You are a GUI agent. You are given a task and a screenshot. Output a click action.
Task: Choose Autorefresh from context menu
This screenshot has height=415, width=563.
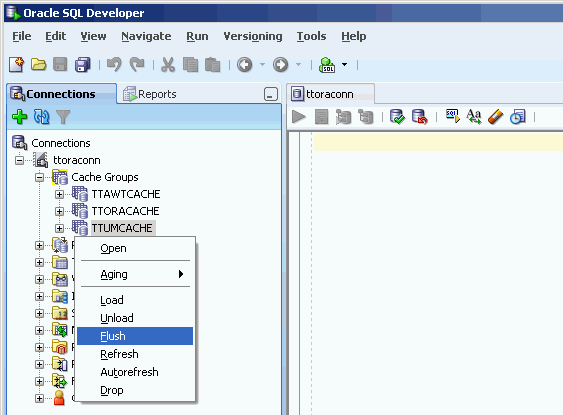(135, 372)
